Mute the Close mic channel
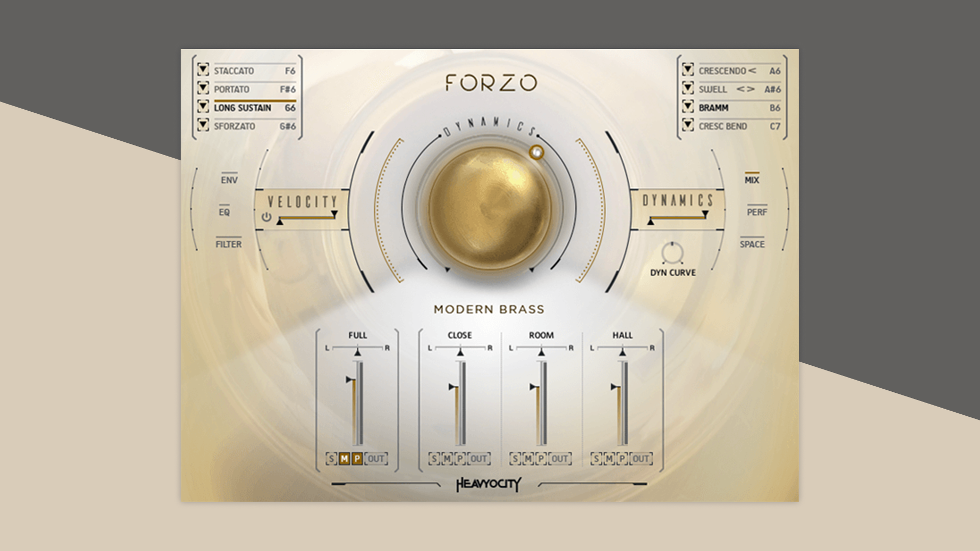The height and width of the screenshot is (551, 980). tap(447, 459)
